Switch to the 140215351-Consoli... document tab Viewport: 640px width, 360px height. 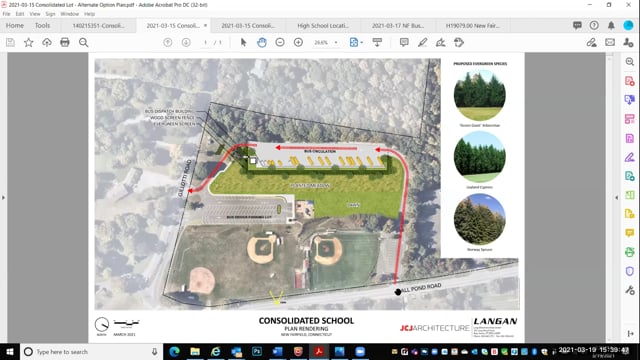[98, 26]
